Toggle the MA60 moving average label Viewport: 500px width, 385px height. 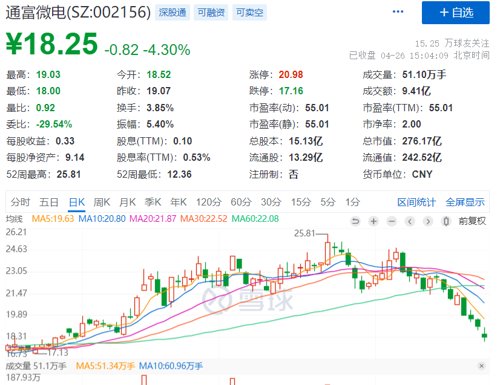[x=255, y=219]
